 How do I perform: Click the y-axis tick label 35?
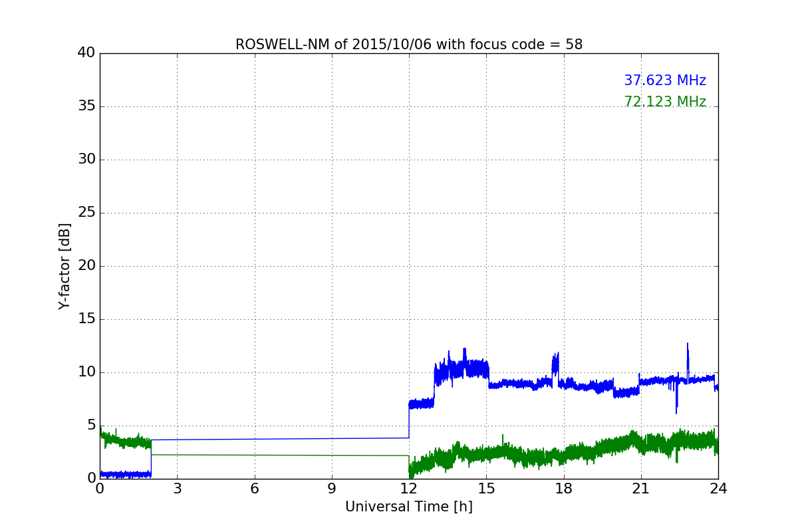coord(86,106)
